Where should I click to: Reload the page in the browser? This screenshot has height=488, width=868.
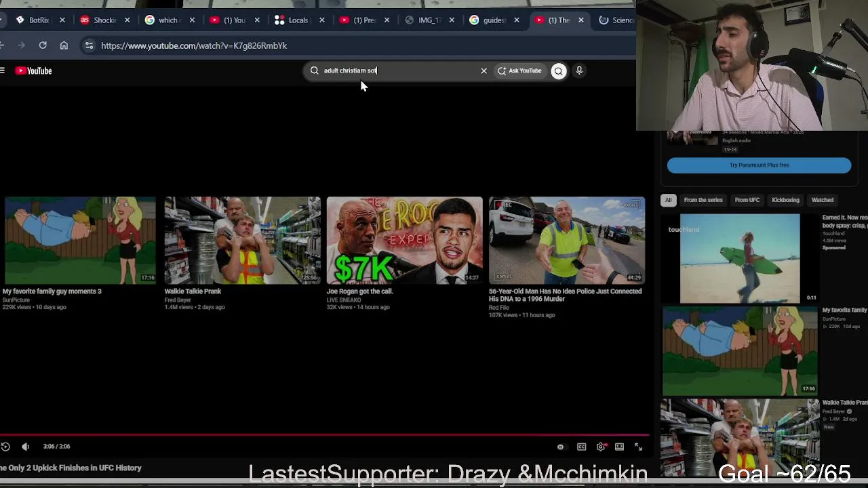point(43,45)
